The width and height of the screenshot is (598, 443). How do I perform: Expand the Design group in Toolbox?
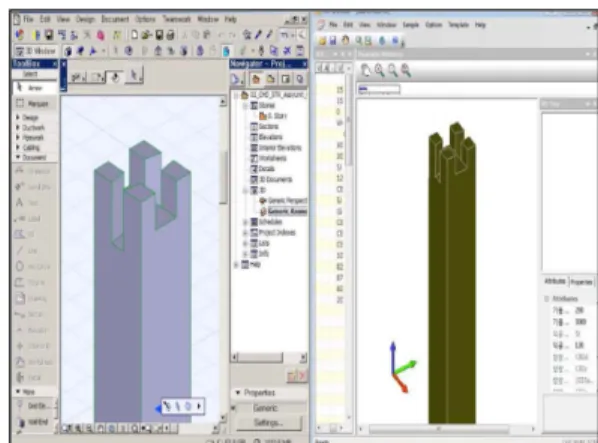click(18, 117)
